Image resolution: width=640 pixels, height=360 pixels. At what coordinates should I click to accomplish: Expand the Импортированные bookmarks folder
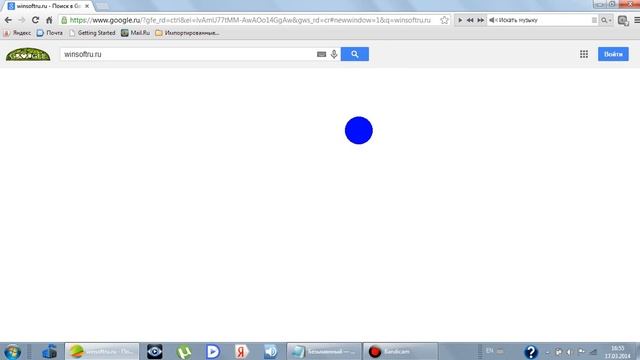click(187, 33)
